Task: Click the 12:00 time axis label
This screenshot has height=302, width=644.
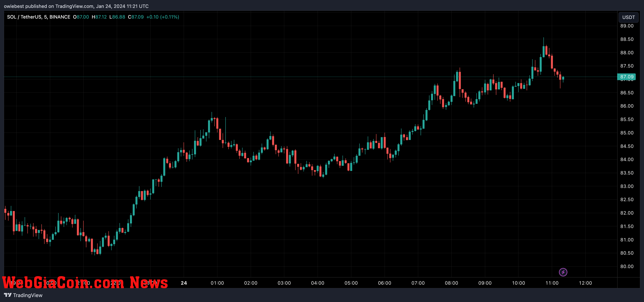Action: click(x=585, y=283)
